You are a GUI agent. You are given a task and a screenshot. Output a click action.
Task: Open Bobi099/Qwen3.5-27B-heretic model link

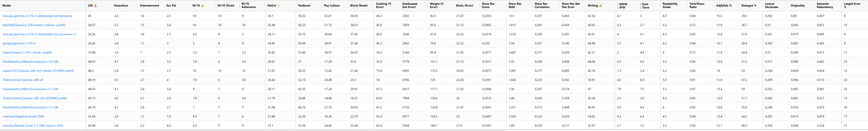(34, 25)
